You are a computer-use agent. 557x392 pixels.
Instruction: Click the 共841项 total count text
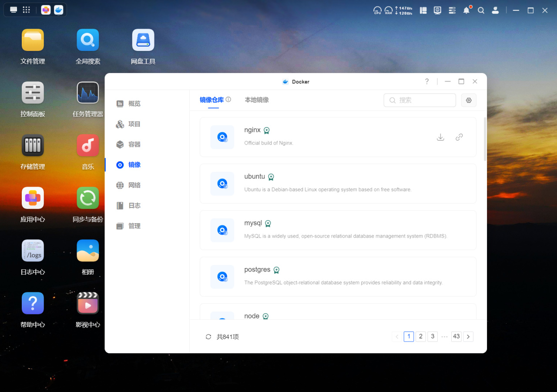[x=228, y=337]
